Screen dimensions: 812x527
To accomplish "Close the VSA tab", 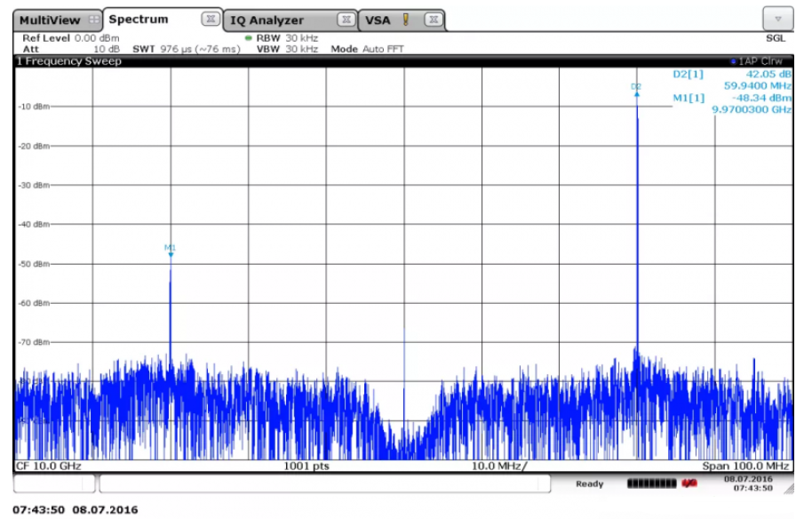I will coord(433,20).
